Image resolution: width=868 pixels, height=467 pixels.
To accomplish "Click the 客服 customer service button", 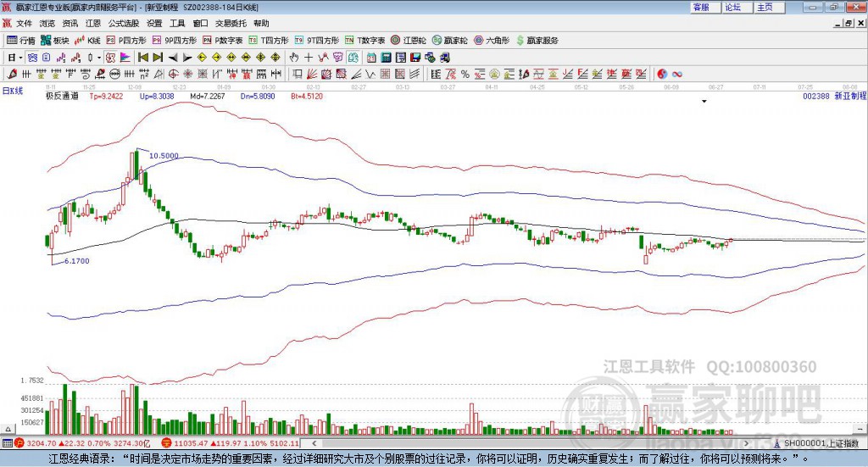I will [705, 7].
